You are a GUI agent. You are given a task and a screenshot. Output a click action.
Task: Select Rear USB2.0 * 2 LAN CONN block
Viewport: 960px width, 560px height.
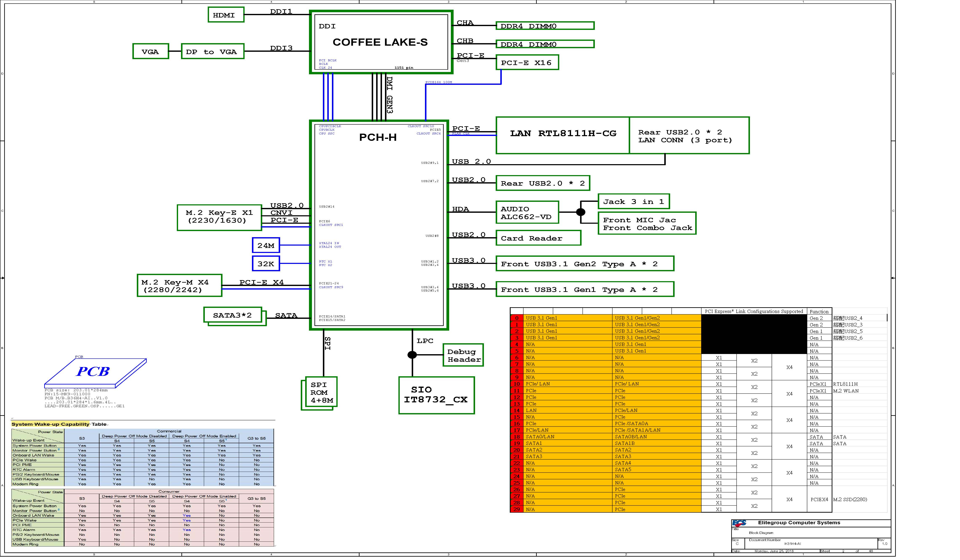[x=689, y=135]
